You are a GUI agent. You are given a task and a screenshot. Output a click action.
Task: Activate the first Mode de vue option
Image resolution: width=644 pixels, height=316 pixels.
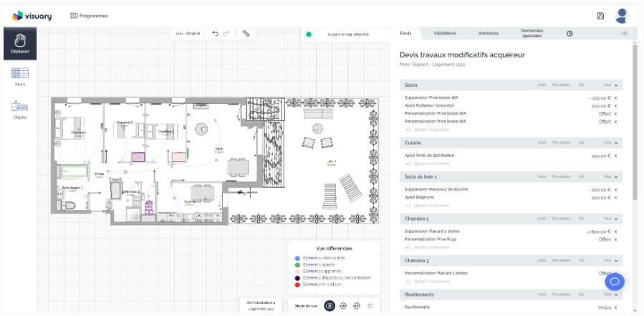tap(330, 306)
